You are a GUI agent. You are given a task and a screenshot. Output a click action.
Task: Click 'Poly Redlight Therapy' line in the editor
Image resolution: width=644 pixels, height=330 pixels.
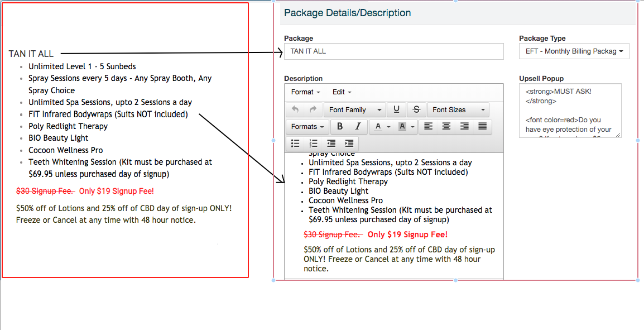point(348,181)
